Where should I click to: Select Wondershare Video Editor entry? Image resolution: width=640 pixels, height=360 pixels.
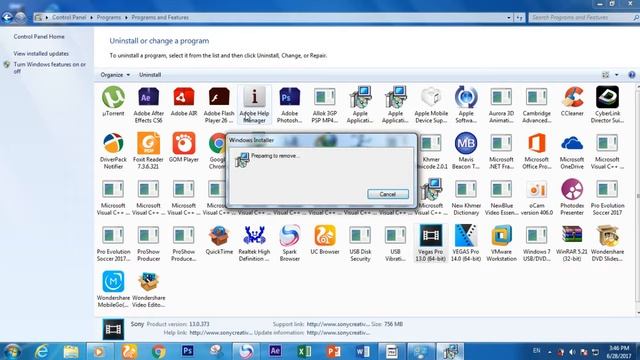149,289
